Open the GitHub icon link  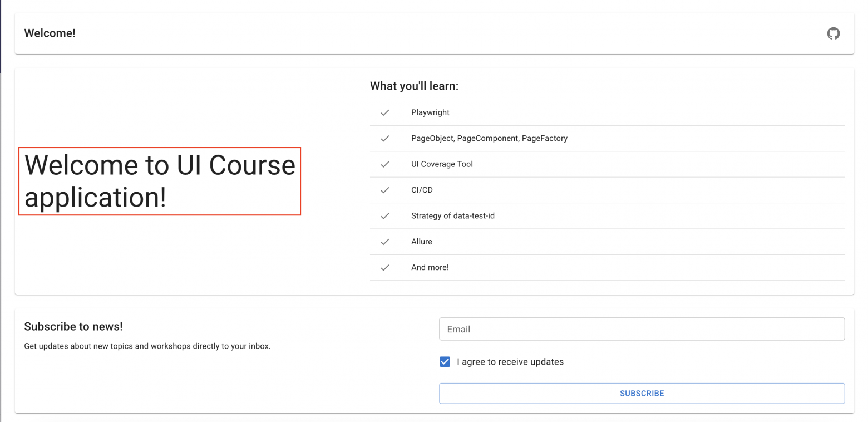click(833, 33)
